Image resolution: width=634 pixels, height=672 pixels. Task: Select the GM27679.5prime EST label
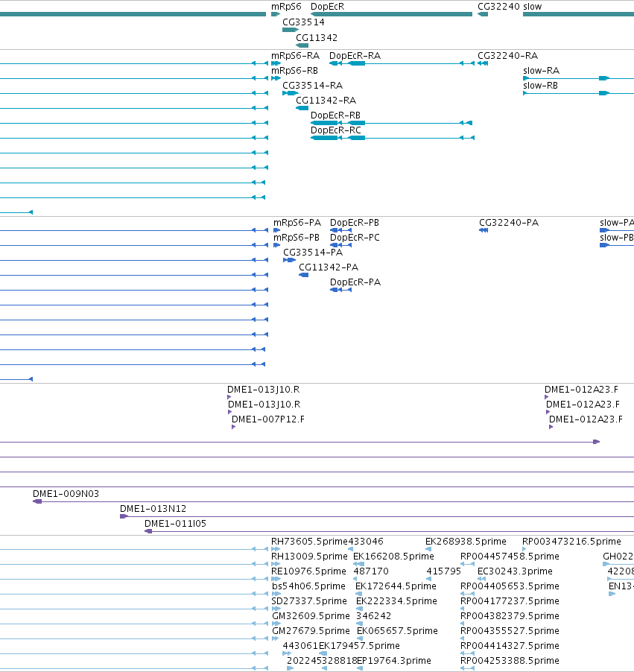point(311,631)
